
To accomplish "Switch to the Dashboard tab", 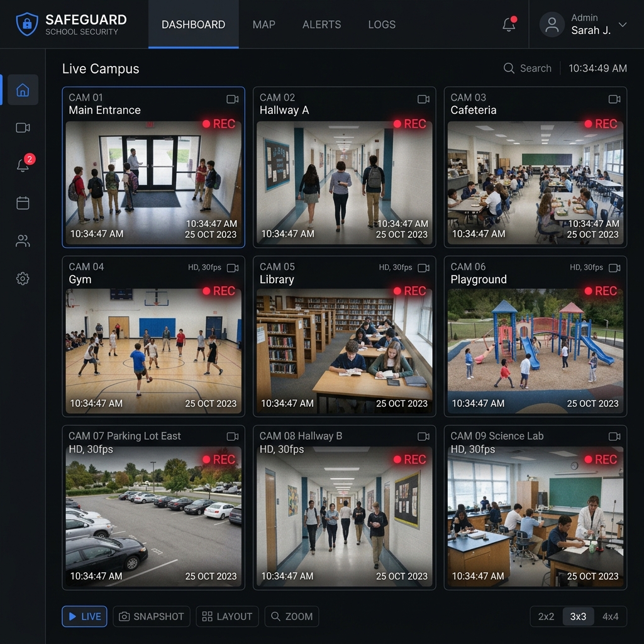I will 194,25.
